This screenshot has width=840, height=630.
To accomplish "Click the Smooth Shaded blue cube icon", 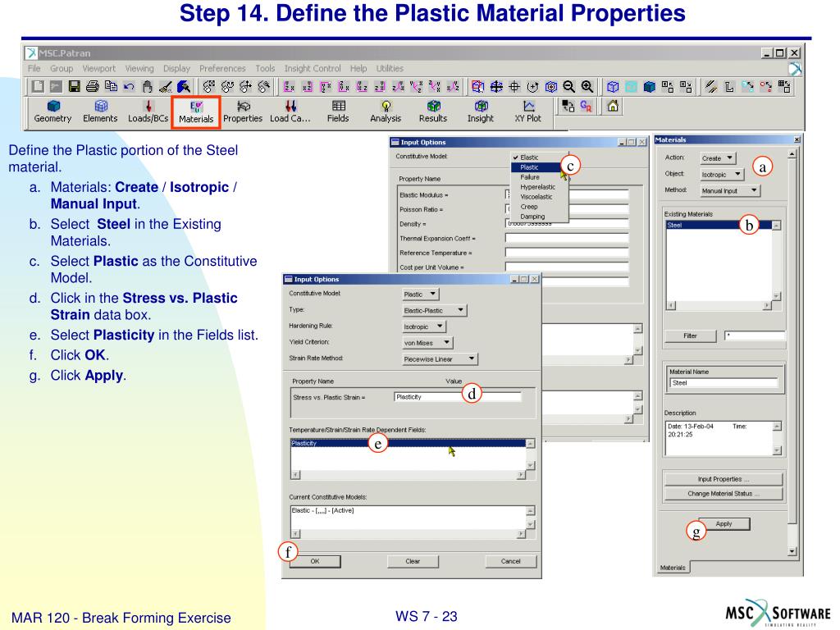I will 650,86.
